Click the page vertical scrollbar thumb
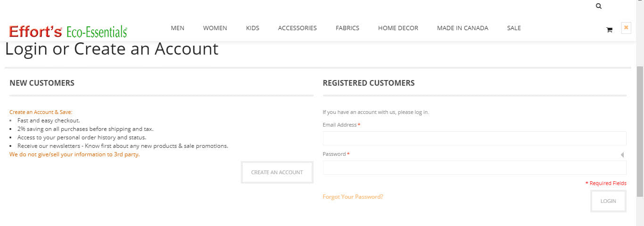Viewport: 644px width, 226px height. click(x=640, y=131)
